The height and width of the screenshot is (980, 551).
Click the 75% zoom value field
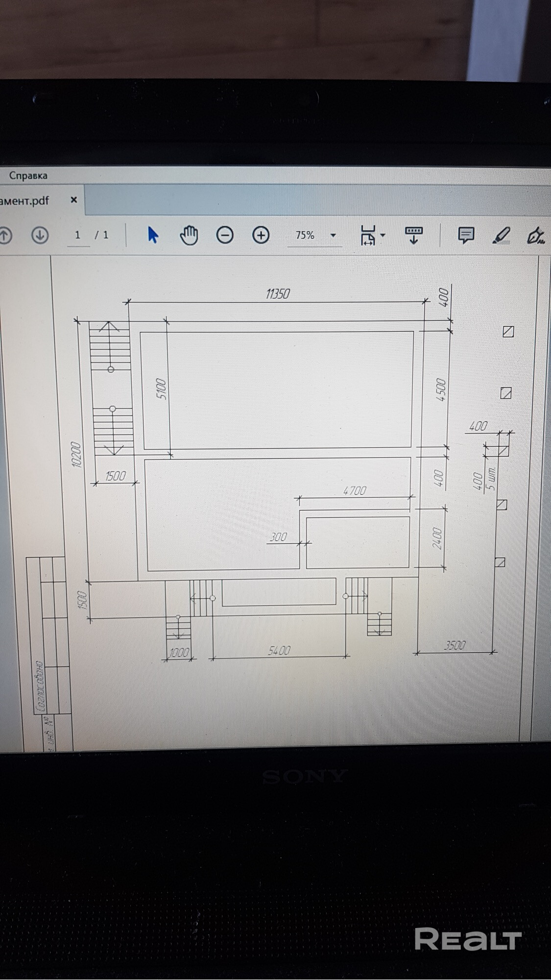click(x=305, y=235)
